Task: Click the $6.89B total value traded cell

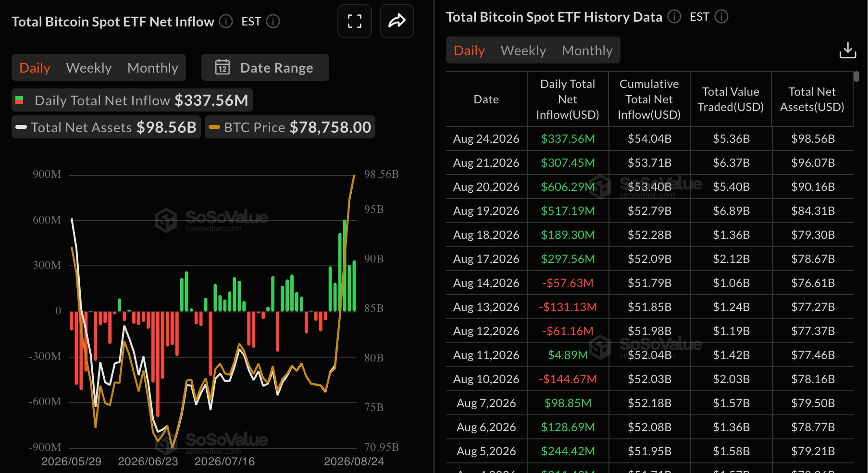Action: pyautogui.click(x=732, y=211)
